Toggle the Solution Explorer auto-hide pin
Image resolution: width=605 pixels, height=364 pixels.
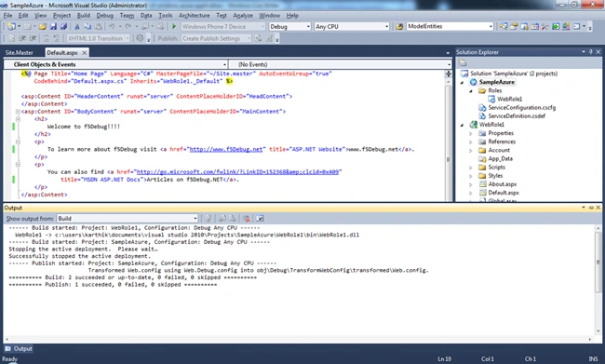pyautogui.click(x=591, y=52)
